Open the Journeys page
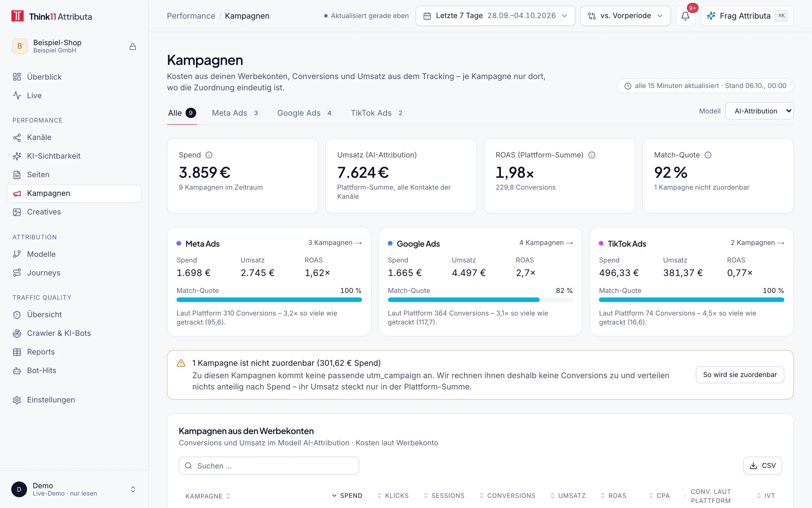The height and width of the screenshot is (508, 812). click(74, 273)
